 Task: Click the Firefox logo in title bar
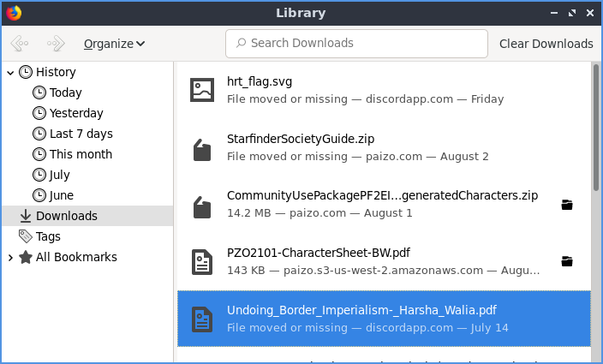coord(14,13)
